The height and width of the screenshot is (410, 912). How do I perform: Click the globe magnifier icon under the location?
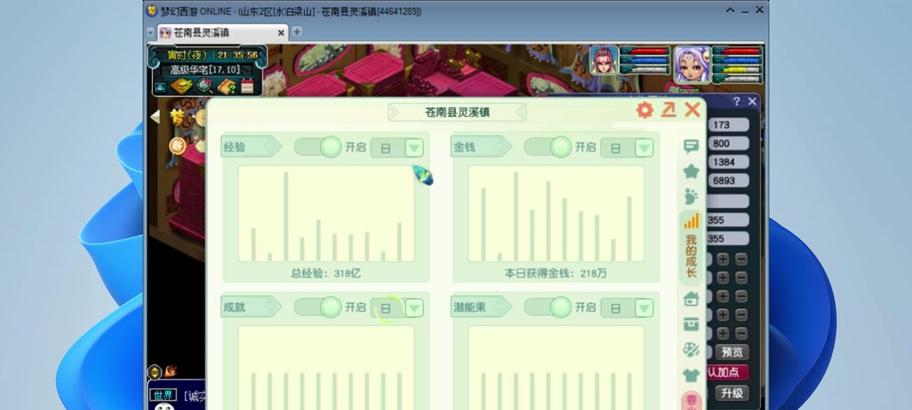point(205,86)
